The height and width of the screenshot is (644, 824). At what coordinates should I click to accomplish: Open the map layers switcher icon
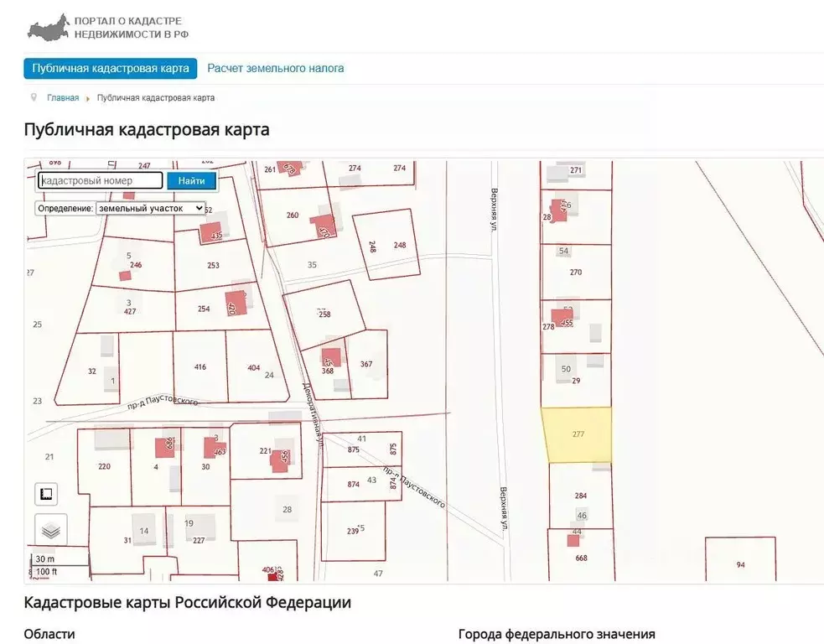(50, 530)
